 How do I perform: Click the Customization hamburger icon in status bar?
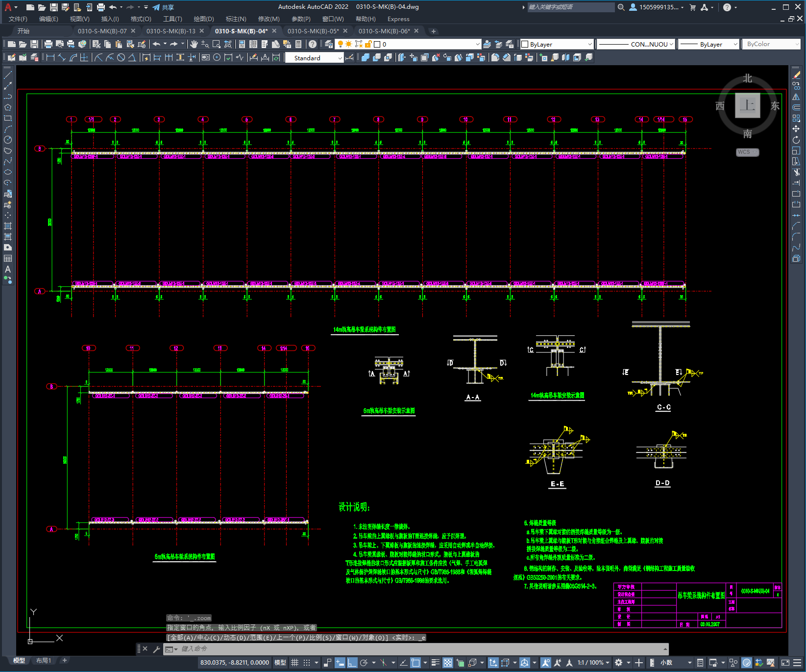[798, 663]
